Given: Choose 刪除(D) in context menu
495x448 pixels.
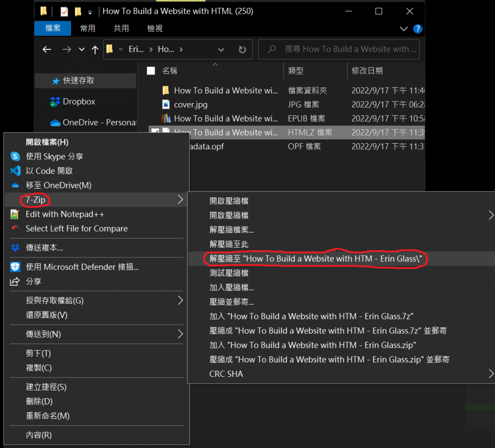Looking at the screenshot, I should [97, 402].
